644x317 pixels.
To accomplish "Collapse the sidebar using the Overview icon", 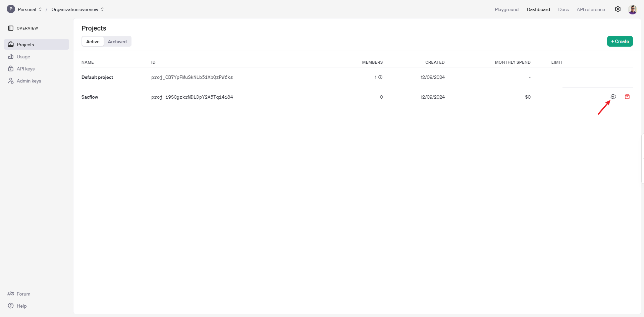I will 11,28.
